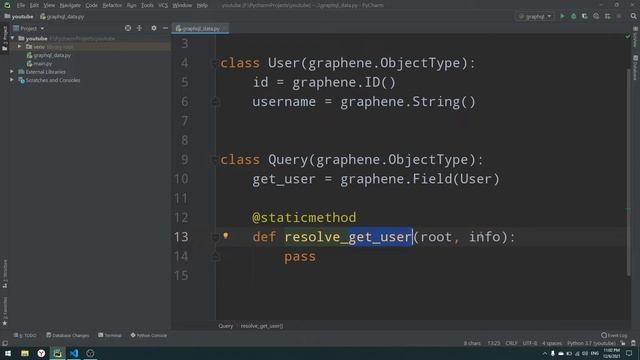Click the @staticmethod decorator on line 12
Screen dimensions: 640x360
(304, 218)
